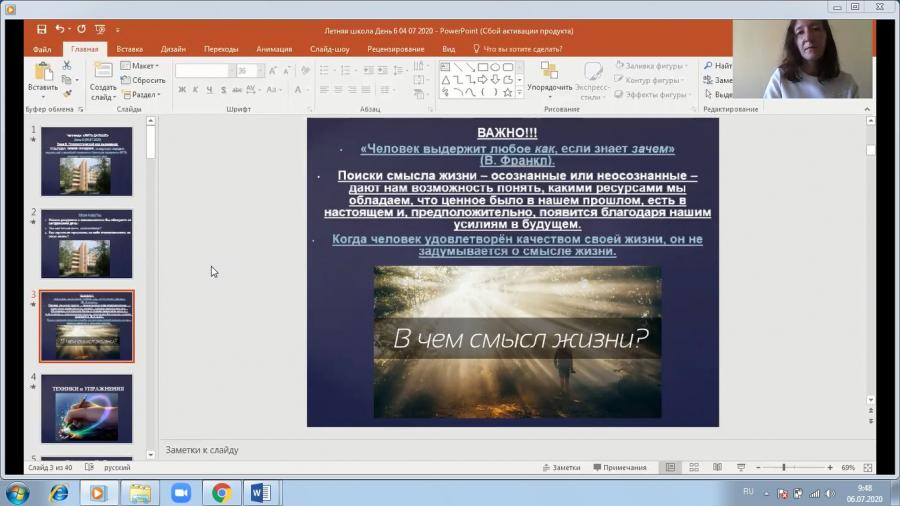This screenshot has height=506, width=900.
Task: Switch to the Анимация tab
Action: 274,49
